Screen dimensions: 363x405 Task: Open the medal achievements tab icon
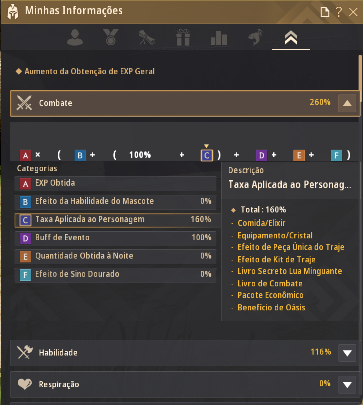111,37
